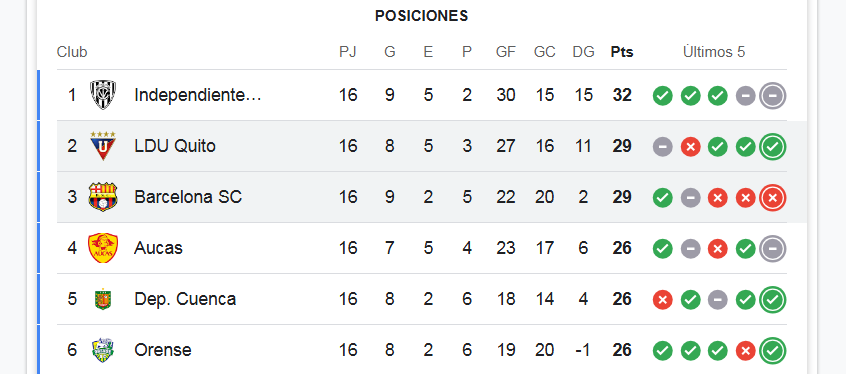The height and width of the screenshot is (374, 846).
Task: Open the Barcelona SC team name
Action: click(x=188, y=197)
